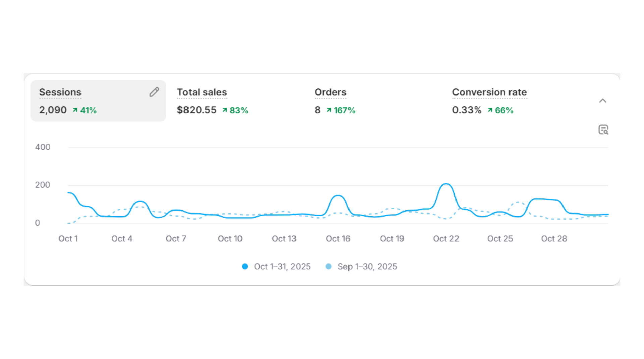Click the Oct 16 label on the x-axis
Screen dimensions: 644x359
click(338, 238)
